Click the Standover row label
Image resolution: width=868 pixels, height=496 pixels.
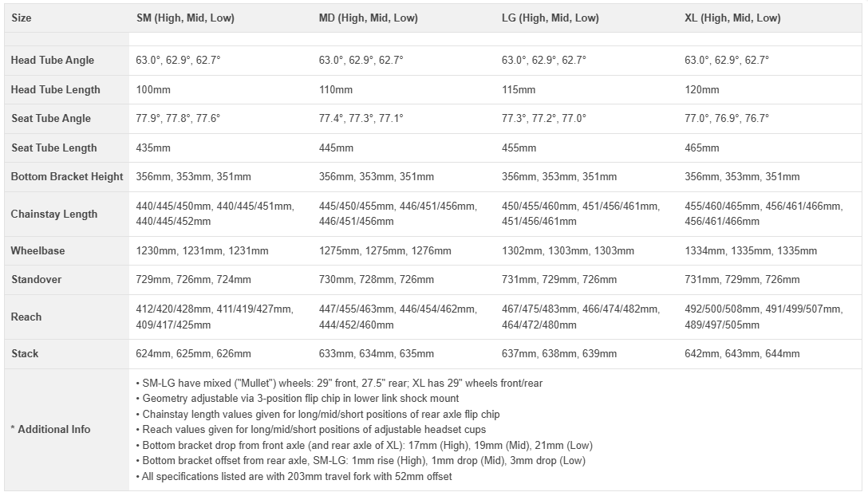(36, 279)
